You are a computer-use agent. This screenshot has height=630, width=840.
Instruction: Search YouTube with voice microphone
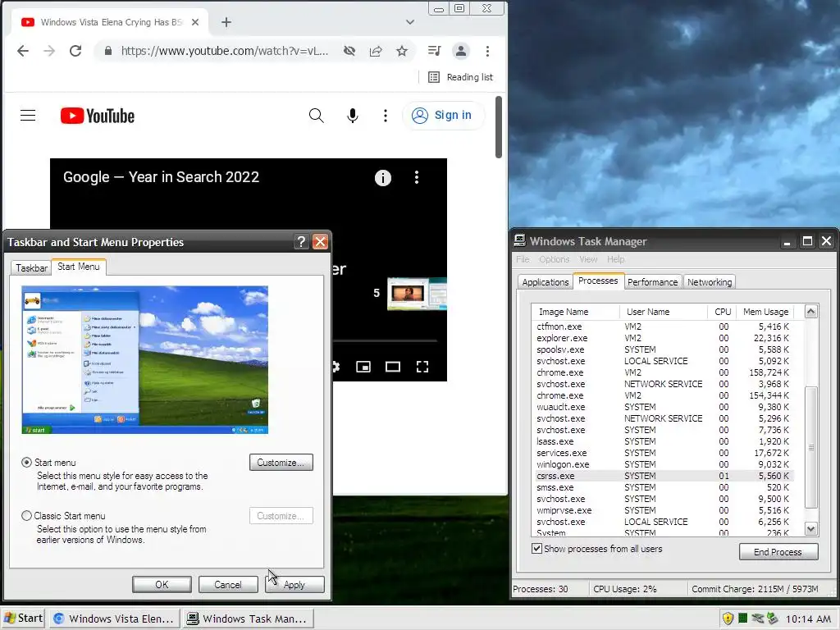point(352,115)
